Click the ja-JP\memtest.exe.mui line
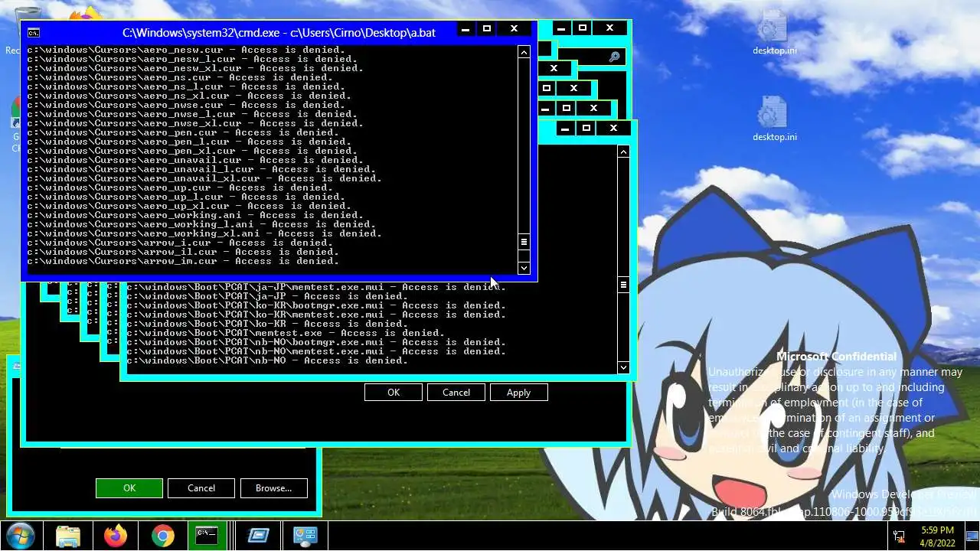The width and height of the screenshot is (980, 551). click(316, 287)
